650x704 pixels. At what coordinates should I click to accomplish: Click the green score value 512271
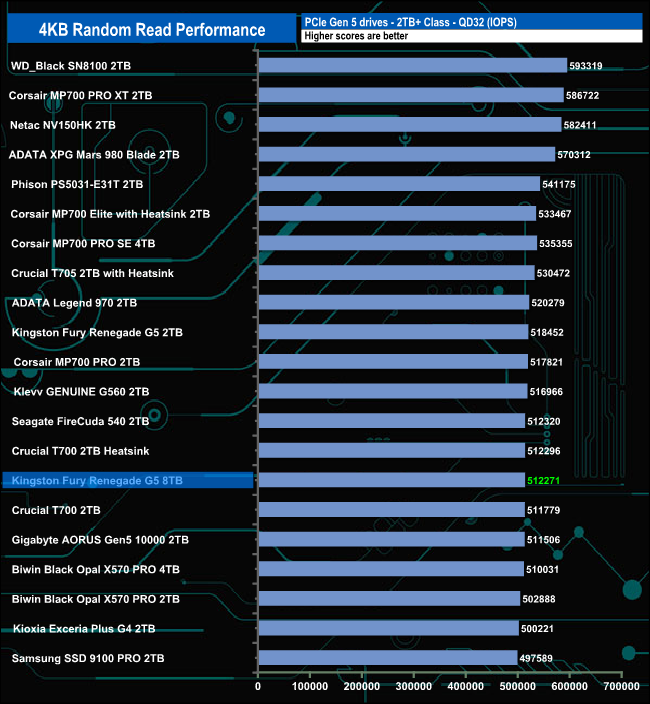click(x=544, y=481)
